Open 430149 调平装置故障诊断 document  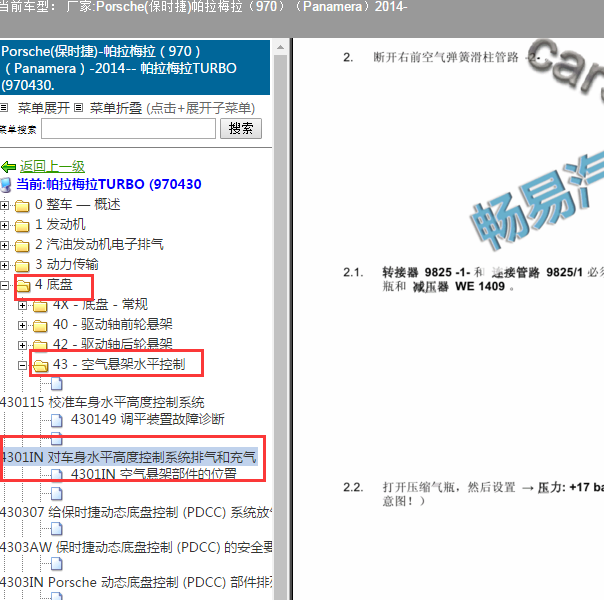[x=148, y=419]
